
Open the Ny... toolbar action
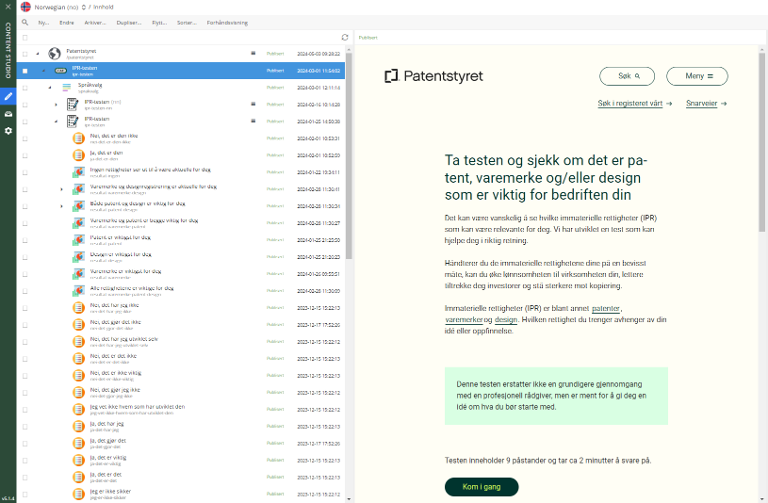[44, 23]
